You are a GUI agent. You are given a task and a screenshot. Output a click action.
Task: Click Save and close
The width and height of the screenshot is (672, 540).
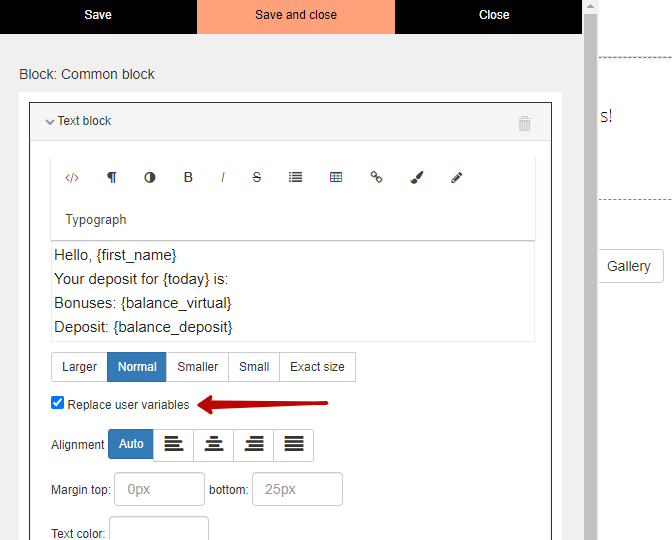[296, 15]
